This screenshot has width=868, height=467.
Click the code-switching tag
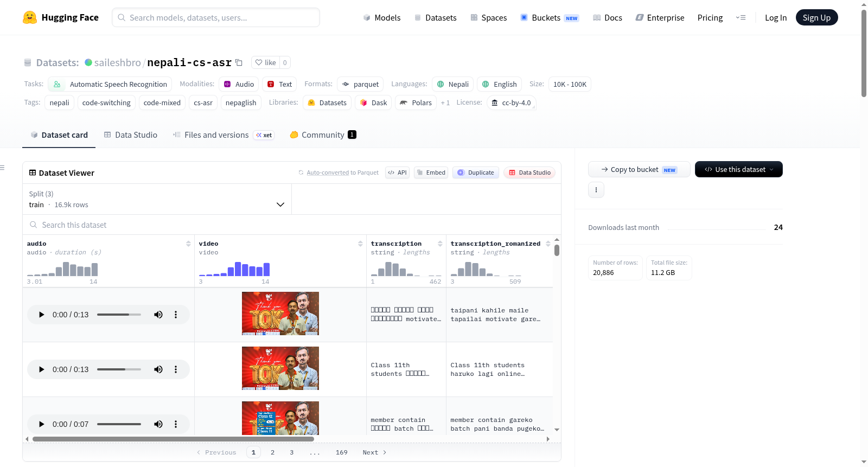click(x=106, y=103)
